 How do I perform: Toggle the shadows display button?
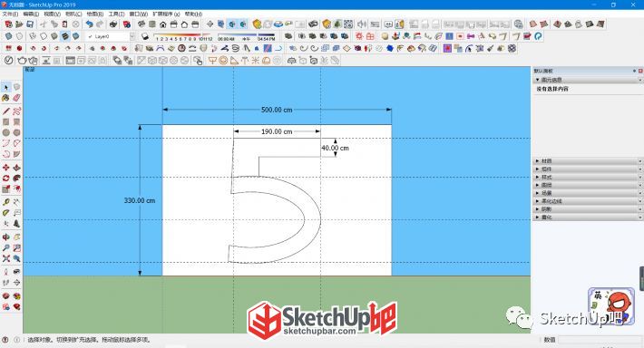(144, 36)
